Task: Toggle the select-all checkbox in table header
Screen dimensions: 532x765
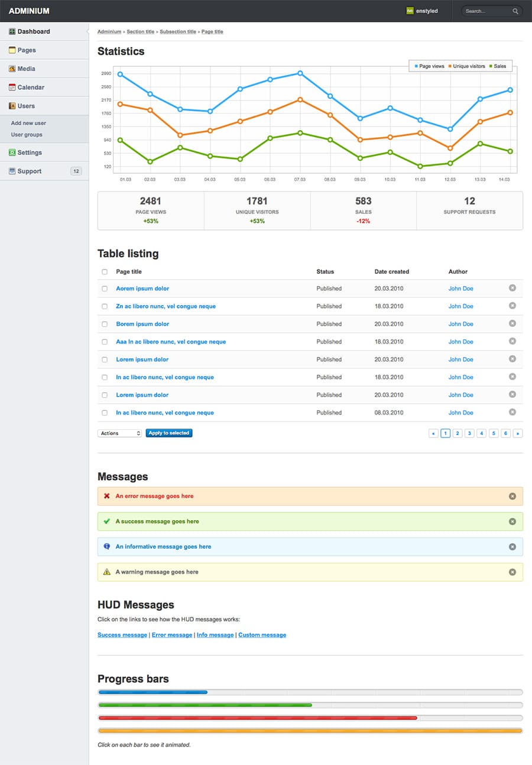Action: tap(105, 271)
